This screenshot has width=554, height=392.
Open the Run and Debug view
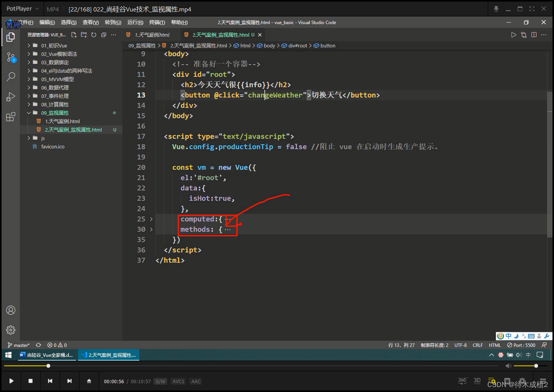point(11,97)
